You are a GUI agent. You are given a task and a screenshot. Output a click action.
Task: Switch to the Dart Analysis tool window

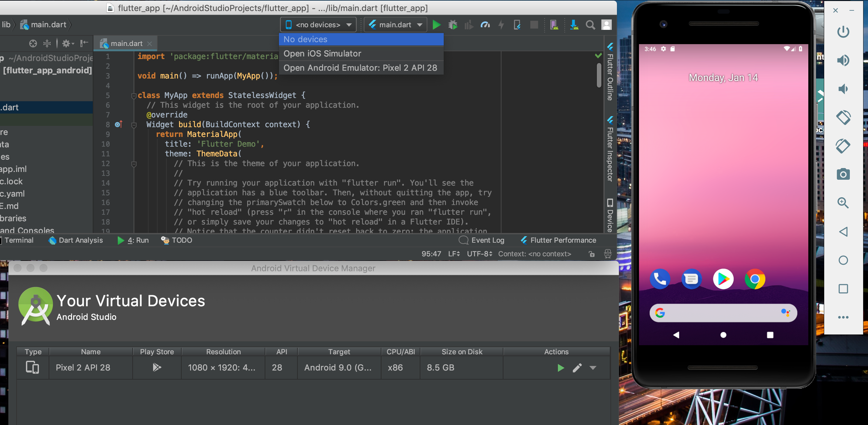[76, 240]
